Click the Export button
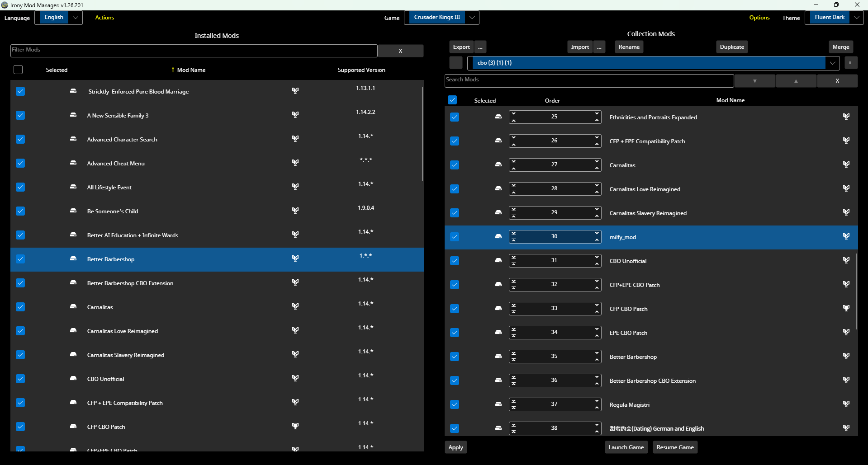The width and height of the screenshot is (868, 465). click(461, 47)
